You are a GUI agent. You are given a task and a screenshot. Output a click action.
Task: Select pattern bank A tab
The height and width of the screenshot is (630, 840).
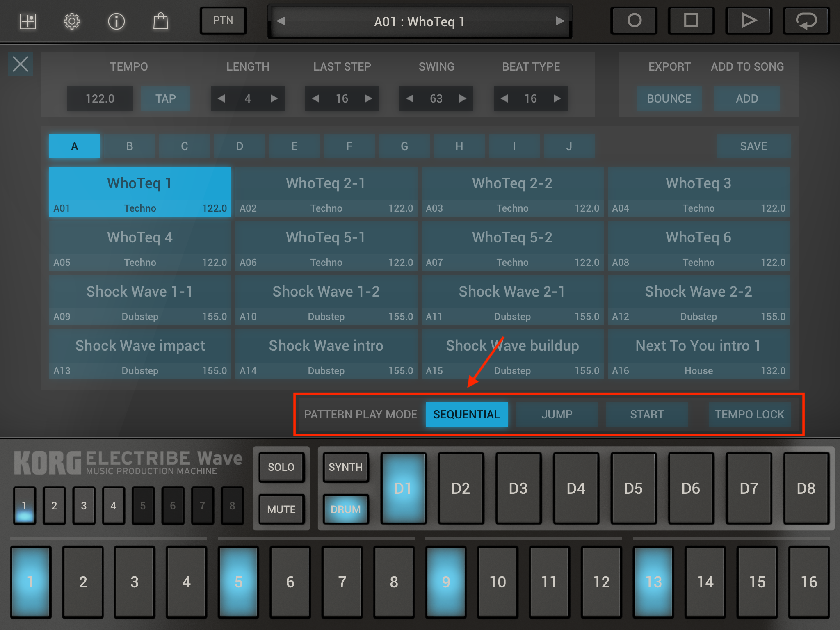[75, 146]
